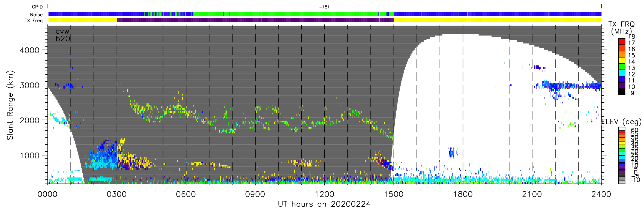The image size is (644, 214).
Task: Click the '1000' slant range label
Action: (29, 156)
